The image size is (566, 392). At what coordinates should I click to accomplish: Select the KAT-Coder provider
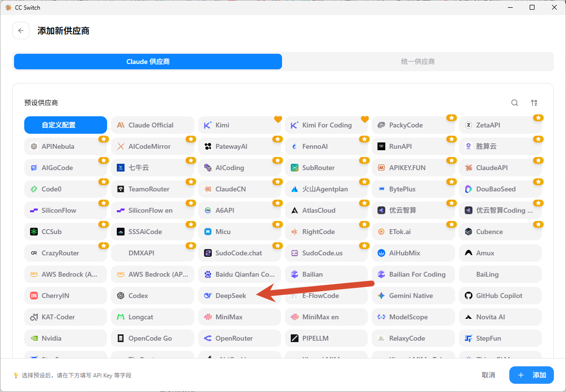[66, 317]
